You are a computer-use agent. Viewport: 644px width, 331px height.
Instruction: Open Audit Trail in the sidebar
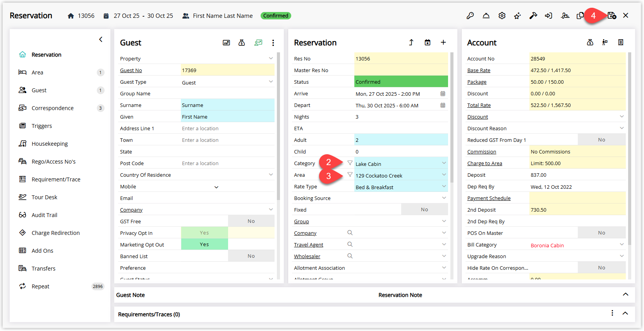tap(61, 215)
